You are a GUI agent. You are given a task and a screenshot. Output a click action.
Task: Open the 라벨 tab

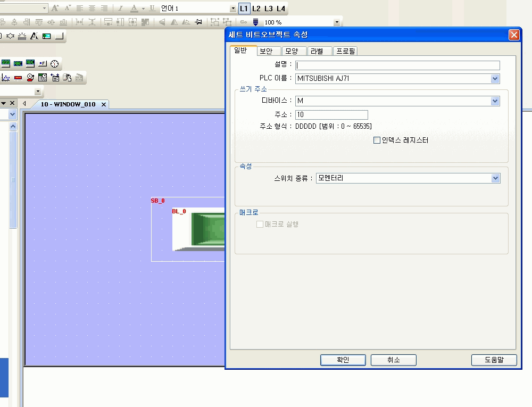pos(317,51)
